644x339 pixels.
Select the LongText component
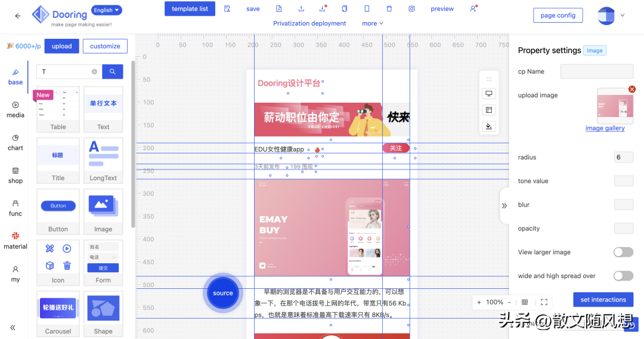(x=103, y=161)
